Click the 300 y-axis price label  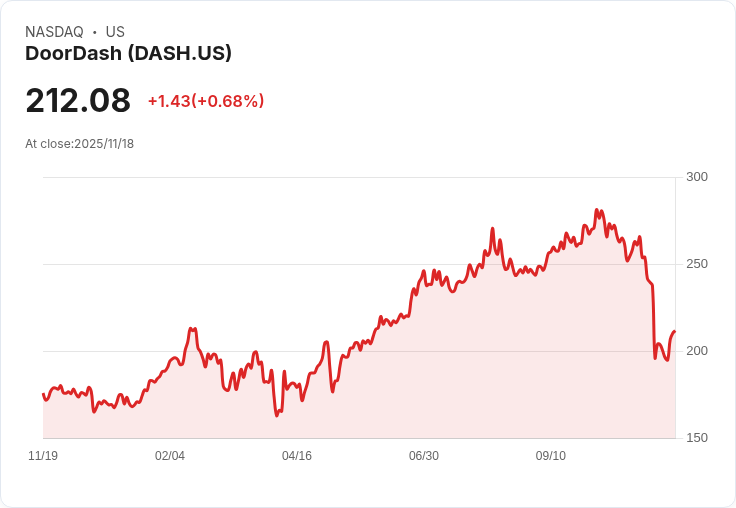pos(697,177)
